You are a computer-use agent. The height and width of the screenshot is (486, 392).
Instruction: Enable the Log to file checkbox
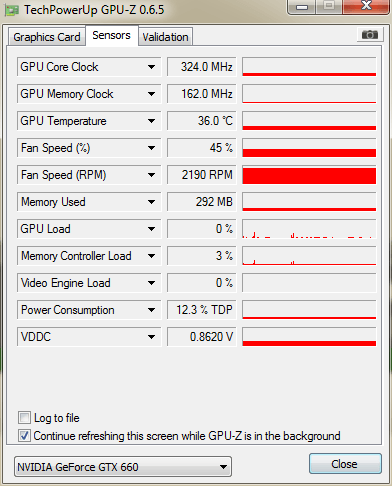coord(24,417)
